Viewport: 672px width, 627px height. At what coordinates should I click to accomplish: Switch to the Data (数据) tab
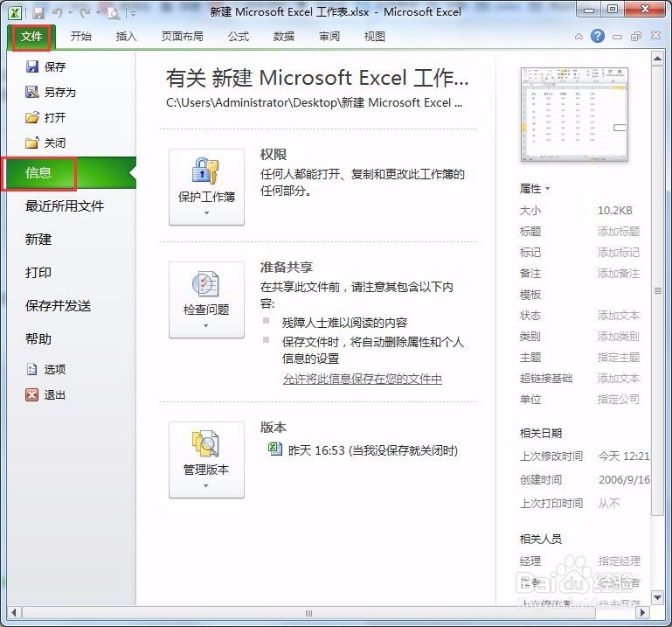284,37
